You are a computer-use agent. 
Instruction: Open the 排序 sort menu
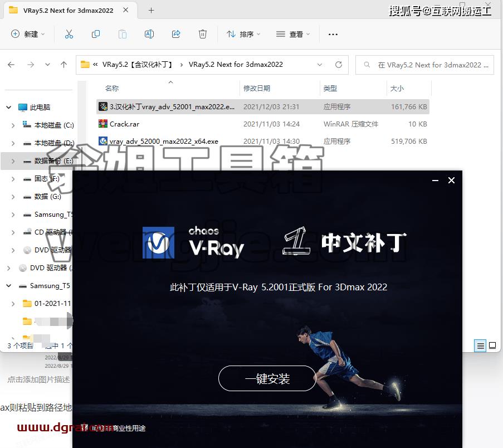point(243,34)
